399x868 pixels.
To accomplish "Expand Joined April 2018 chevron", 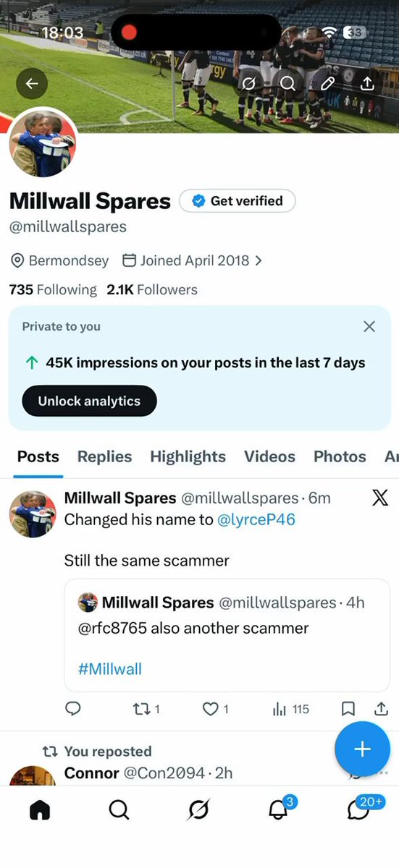I will [259, 260].
